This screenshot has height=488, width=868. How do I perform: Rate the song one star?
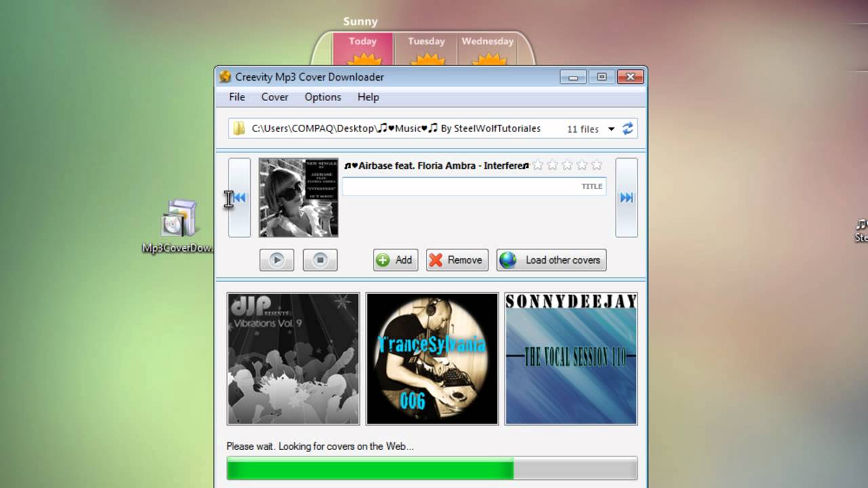click(538, 165)
